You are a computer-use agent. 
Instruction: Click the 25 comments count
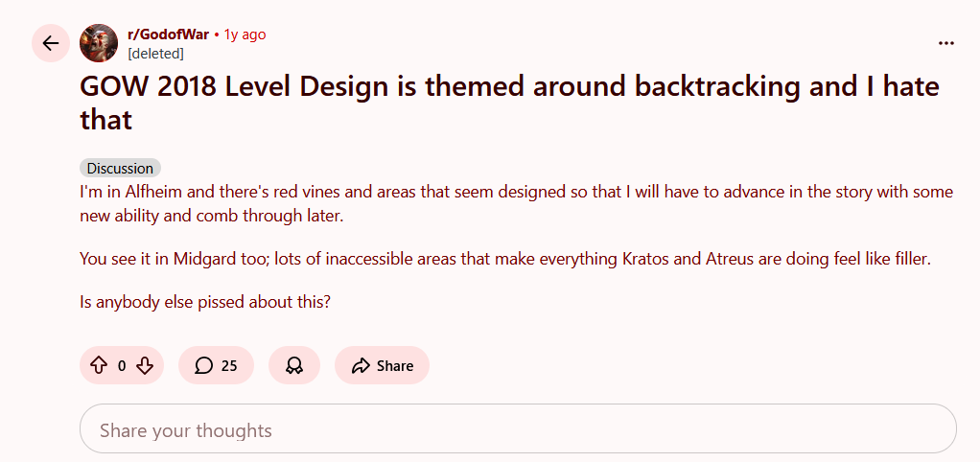[229, 365]
